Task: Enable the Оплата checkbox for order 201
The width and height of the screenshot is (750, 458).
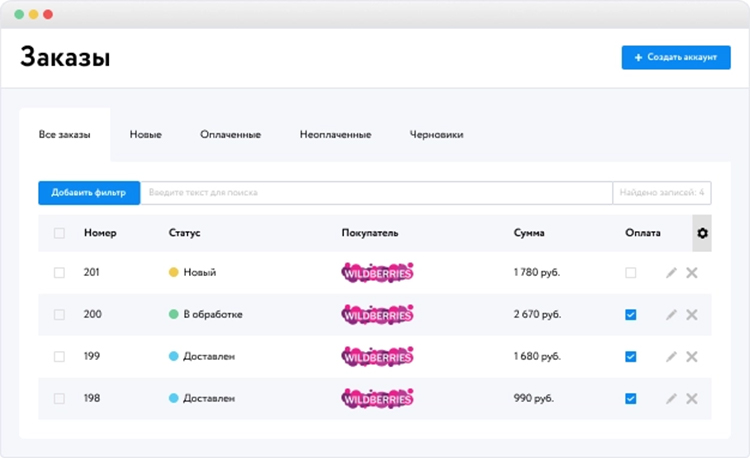Action: coord(630,272)
